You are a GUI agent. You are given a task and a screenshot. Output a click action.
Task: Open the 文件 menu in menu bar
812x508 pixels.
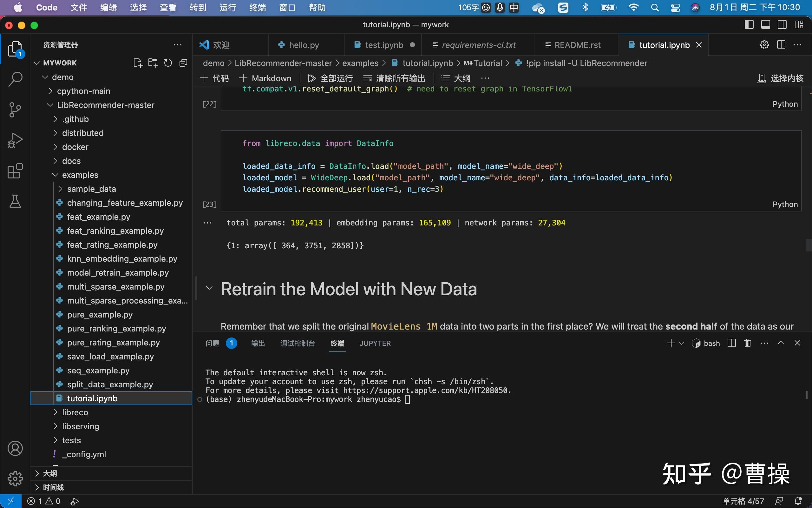pos(79,7)
